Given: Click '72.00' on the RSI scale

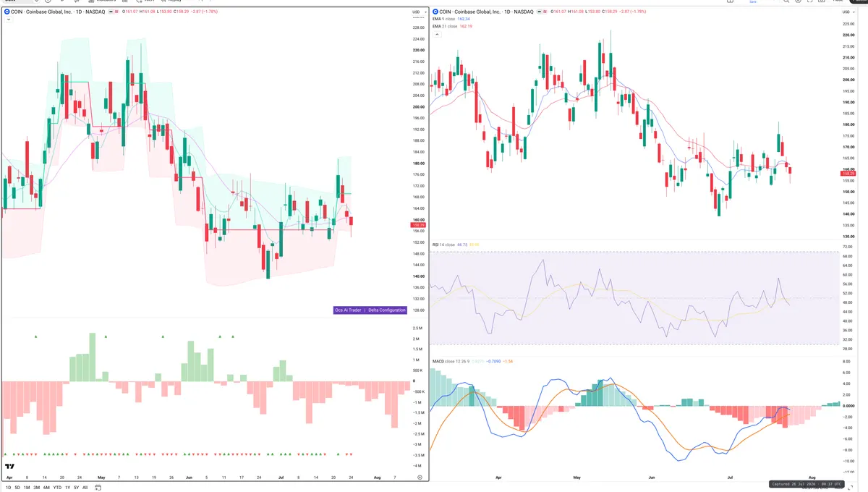Looking at the screenshot, I should [x=848, y=247].
